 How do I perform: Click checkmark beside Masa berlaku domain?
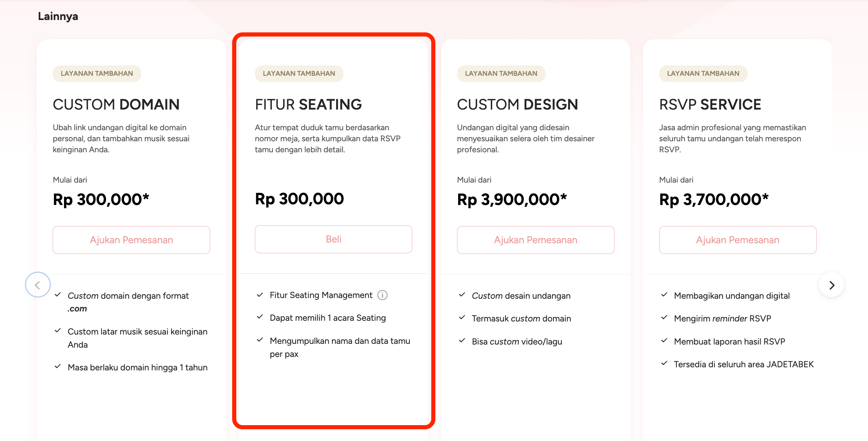pyautogui.click(x=58, y=366)
